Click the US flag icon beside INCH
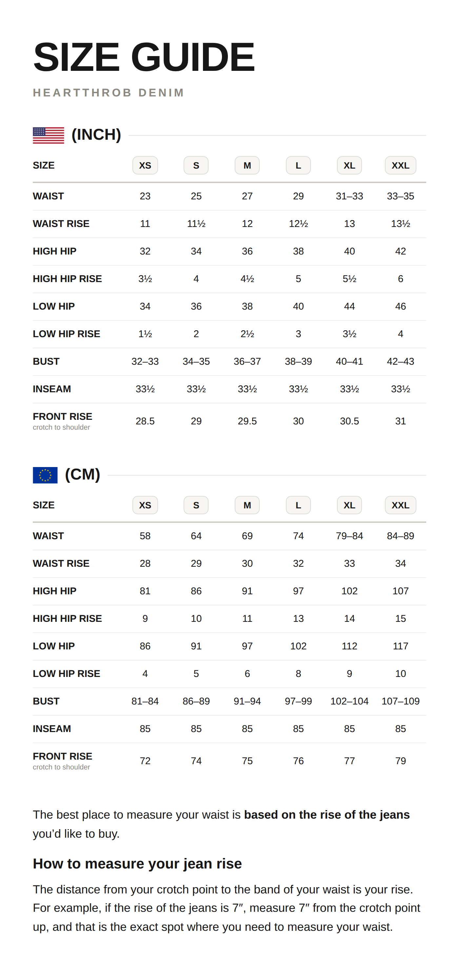Image resolution: width=459 pixels, height=980 pixels. tap(48, 135)
